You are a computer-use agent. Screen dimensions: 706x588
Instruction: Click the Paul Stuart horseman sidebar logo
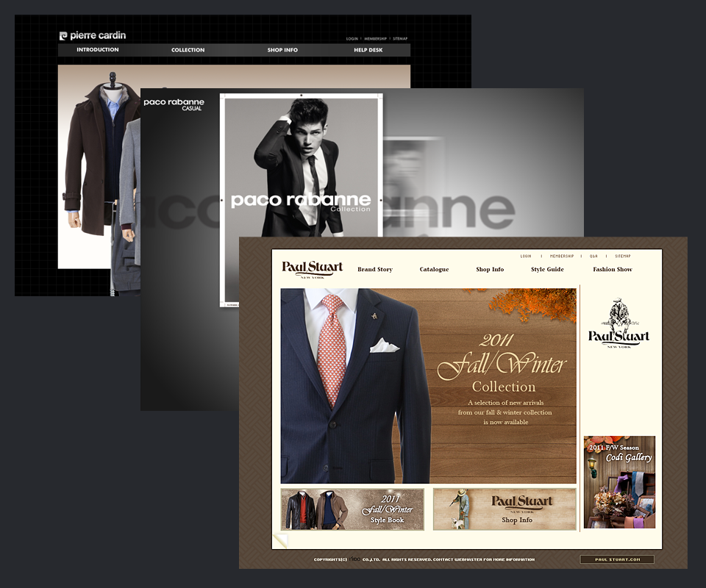(x=618, y=323)
